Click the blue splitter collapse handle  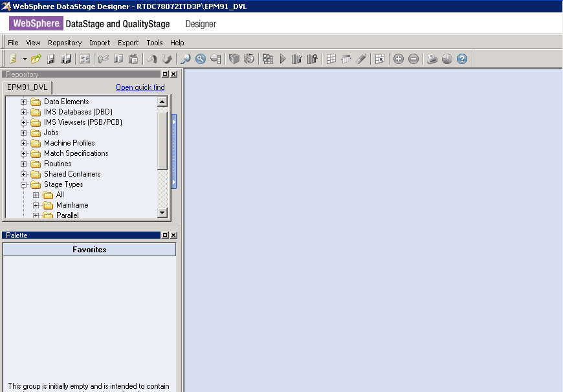coord(174,151)
